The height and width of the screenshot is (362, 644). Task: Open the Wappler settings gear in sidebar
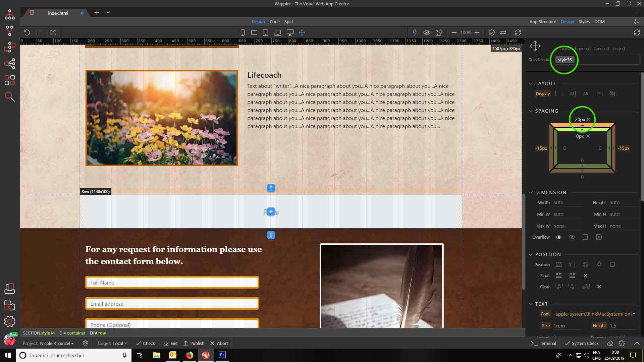(10, 321)
